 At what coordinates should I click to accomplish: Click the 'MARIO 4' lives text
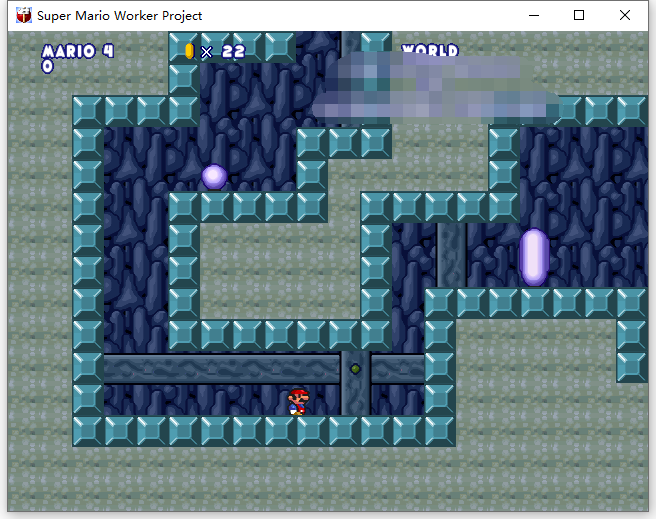[x=78, y=51]
